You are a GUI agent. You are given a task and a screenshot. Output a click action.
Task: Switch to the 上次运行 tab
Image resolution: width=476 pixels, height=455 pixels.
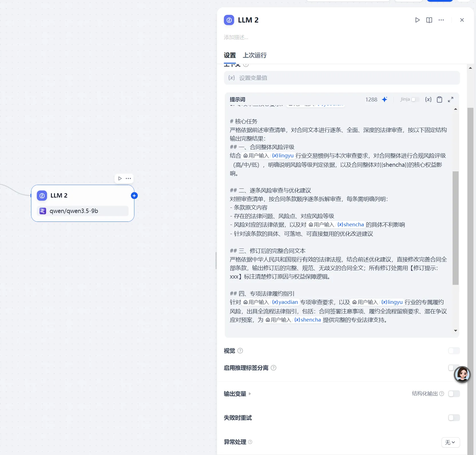pyautogui.click(x=254, y=55)
